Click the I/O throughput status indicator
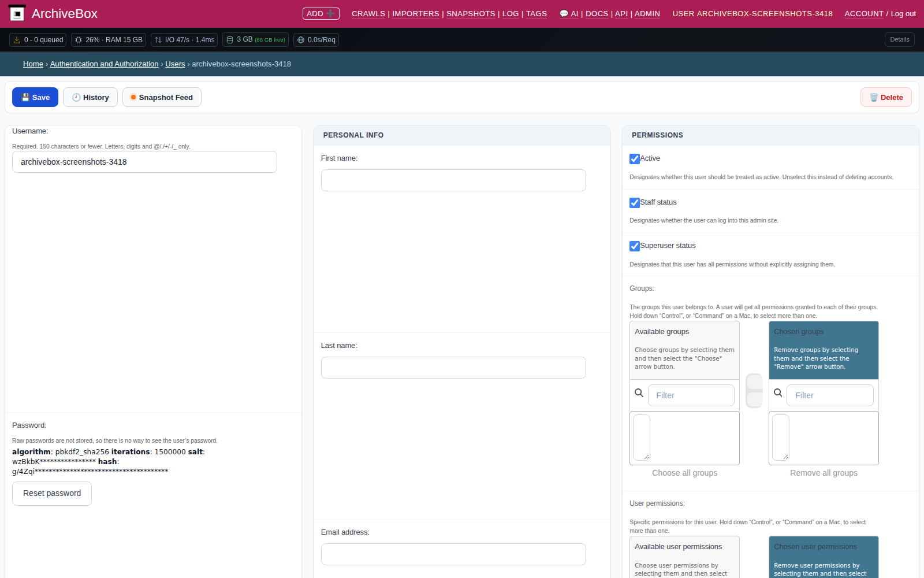 [x=184, y=40]
